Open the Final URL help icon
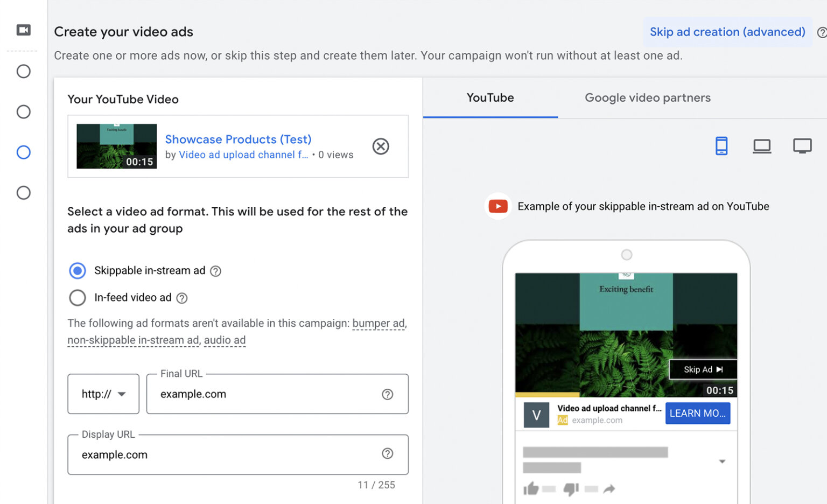827x504 pixels. (x=388, y=394)
